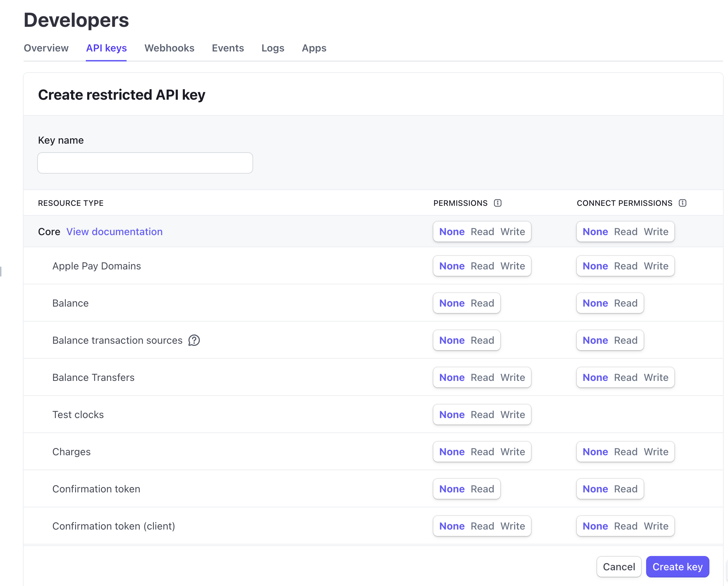Open the View documentation link

point(114,232)
